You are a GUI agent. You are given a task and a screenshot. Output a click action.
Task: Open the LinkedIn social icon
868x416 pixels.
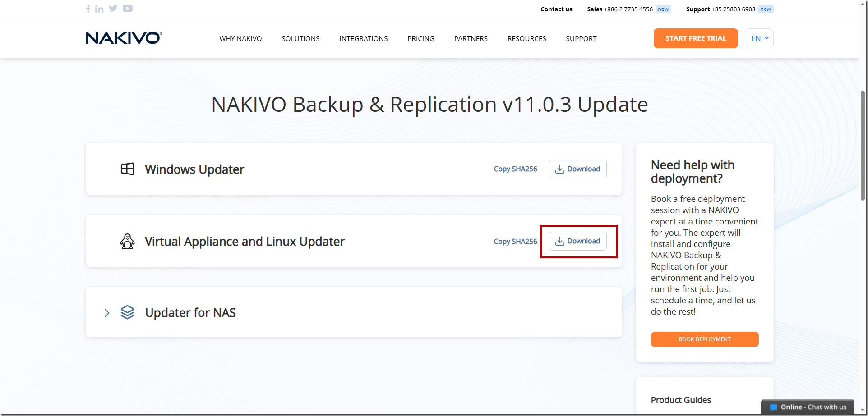(99, 9)
